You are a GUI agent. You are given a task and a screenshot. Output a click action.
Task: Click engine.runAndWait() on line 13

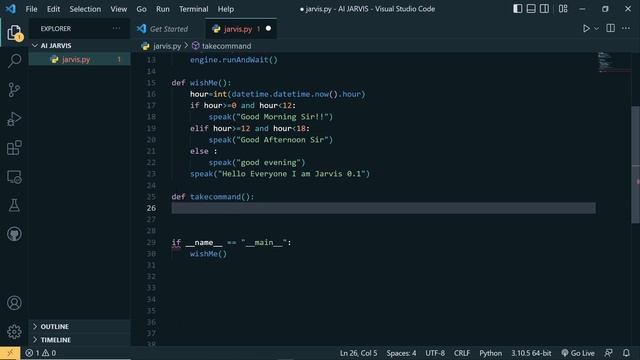(x=233, y=60)
